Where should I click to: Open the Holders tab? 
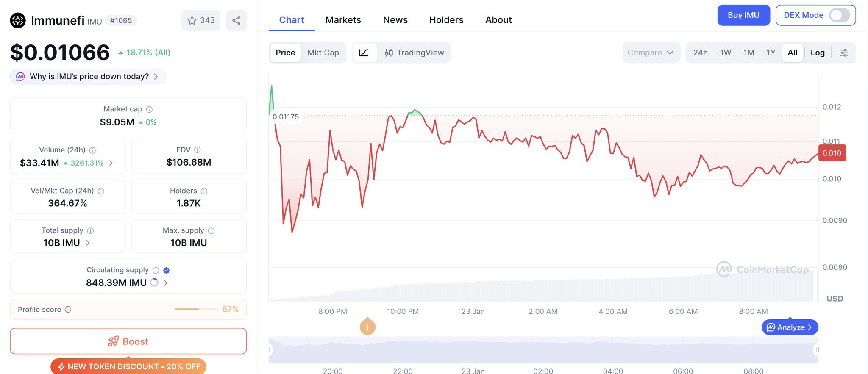tap(446, 20)
